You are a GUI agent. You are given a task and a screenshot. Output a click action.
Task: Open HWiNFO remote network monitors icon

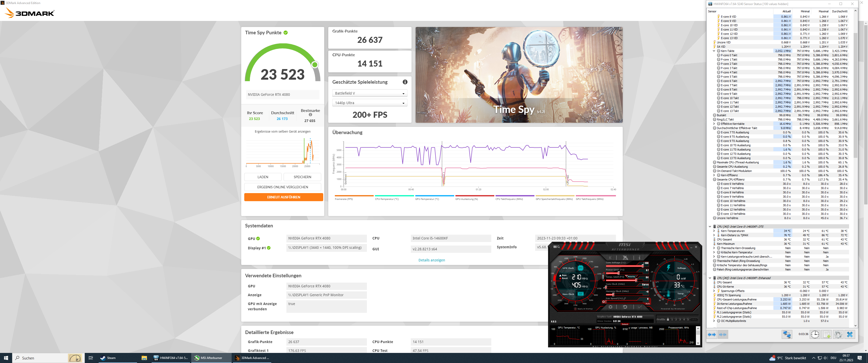pos(787,334)
